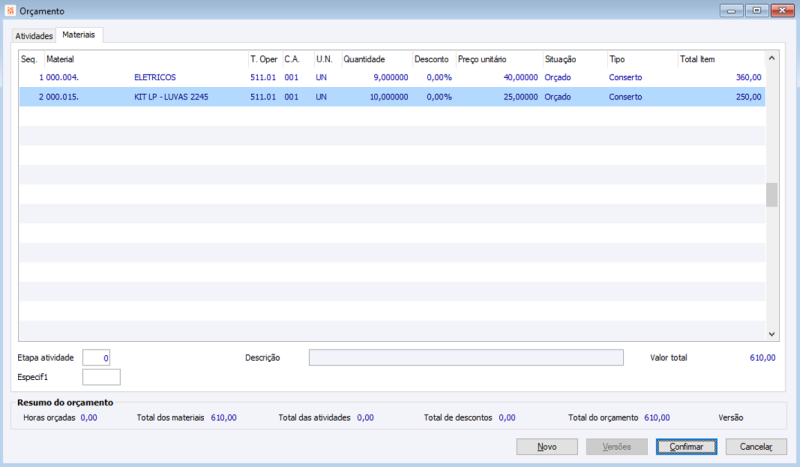The height and width of the screenshot is (467, 800).
Task: Click Total das atividades 0,00 value
Action: pyautogui.click(x=365, y=417)
